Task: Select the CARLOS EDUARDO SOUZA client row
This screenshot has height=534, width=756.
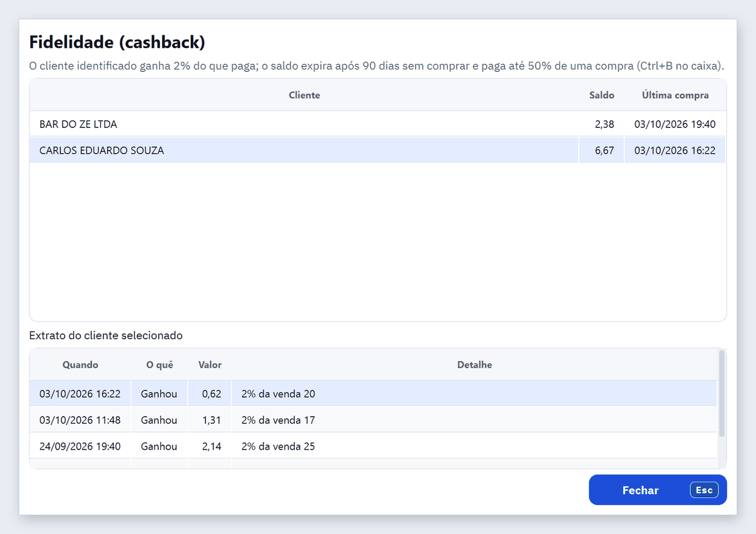Action: [377, 151]
